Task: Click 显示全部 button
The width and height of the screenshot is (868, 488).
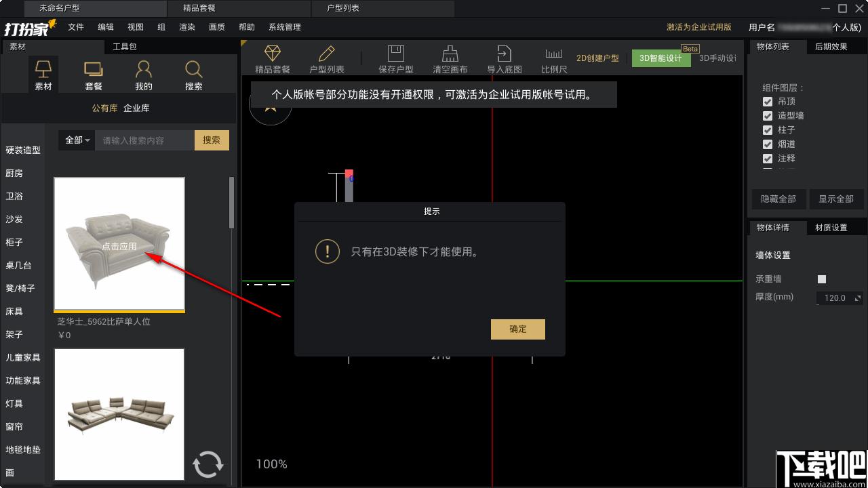Action: (x=836, y=199)
